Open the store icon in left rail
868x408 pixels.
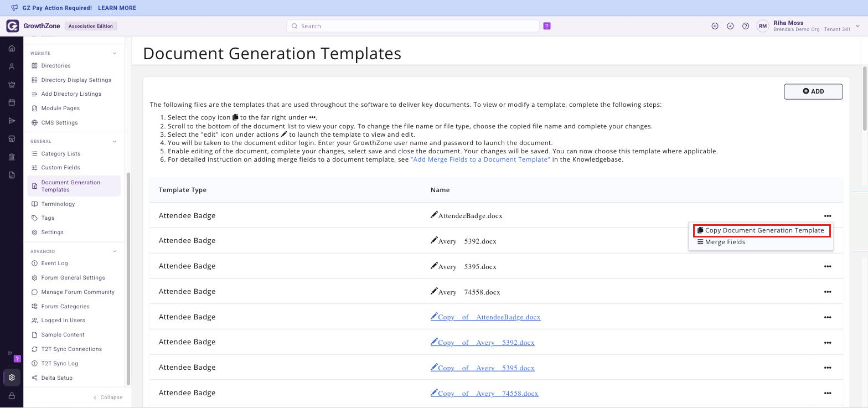pos(12,139)
